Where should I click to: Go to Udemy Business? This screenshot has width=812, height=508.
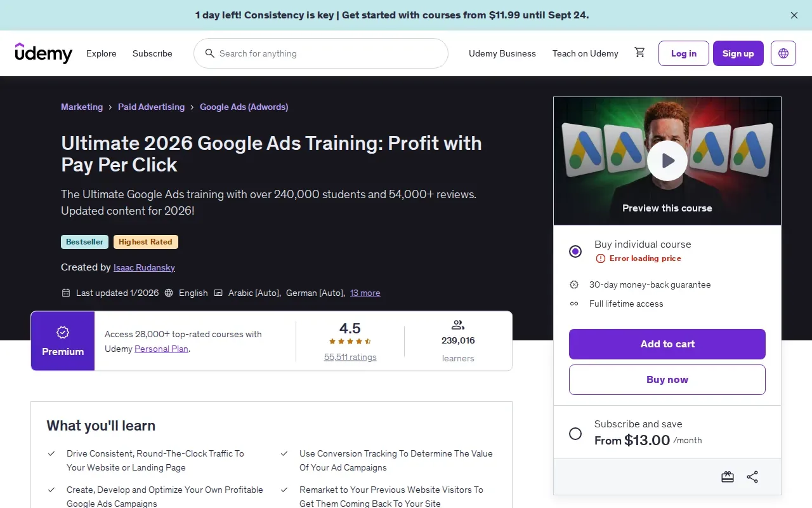502,53
